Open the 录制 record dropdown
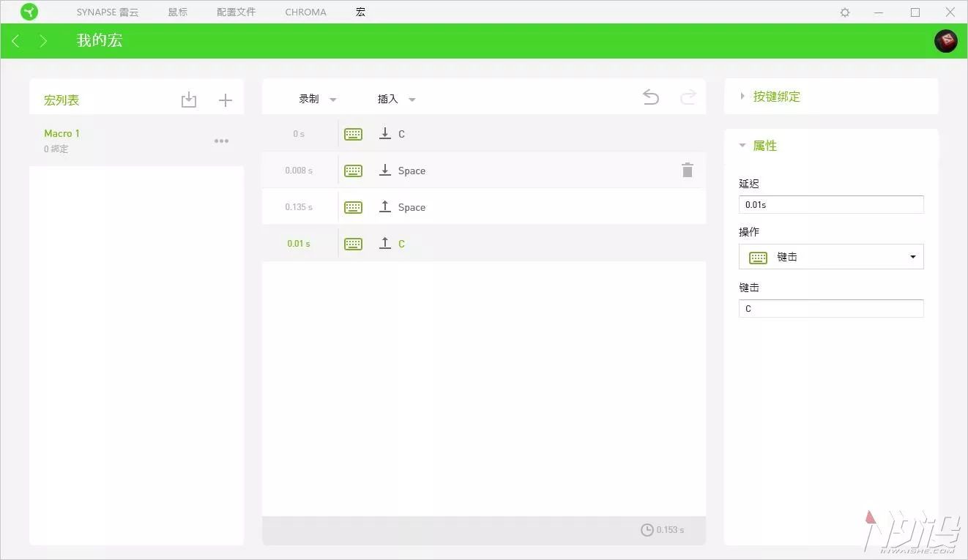This screenshot has height=560, width=968. click(317, 99)
